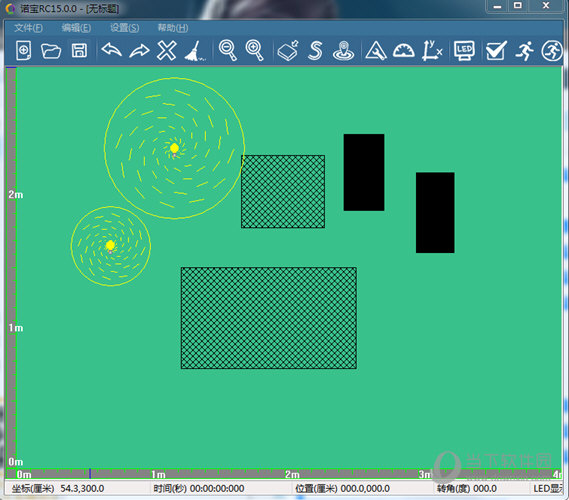Open a file with the folder icon
The image size is (569, 500).
51,50
